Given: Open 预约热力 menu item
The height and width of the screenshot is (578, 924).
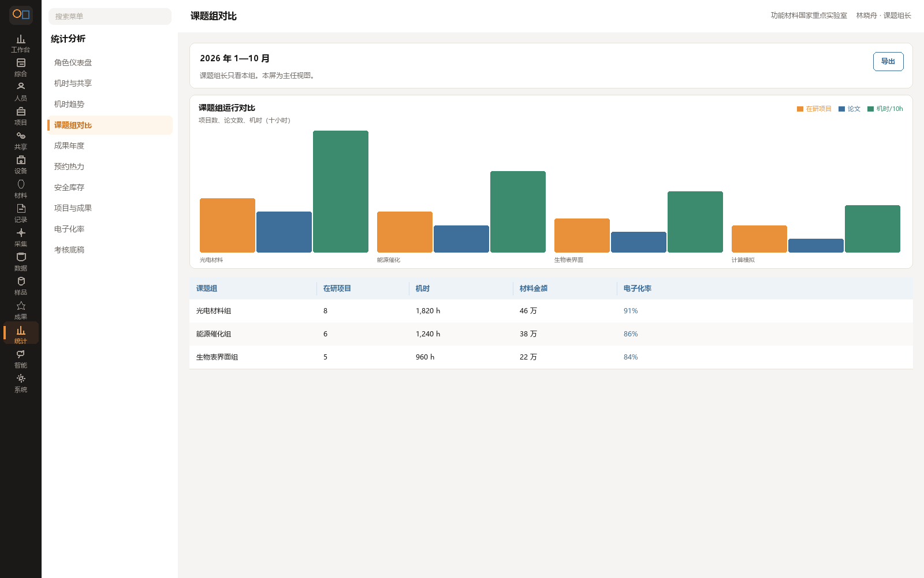Looking at the screenshot, I should [110, 166].
